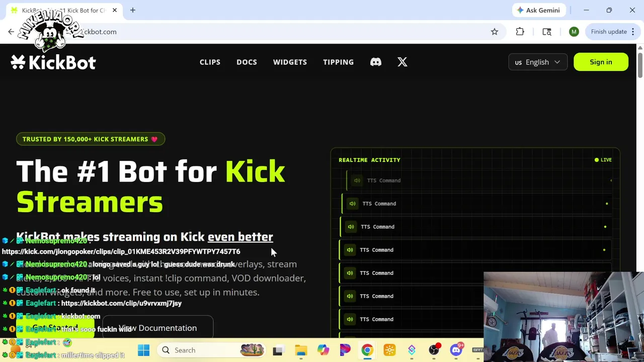The image size is (644, 362).
Task: Click the REALTIME ACTIVITY heading
Action: pos(369,160)
